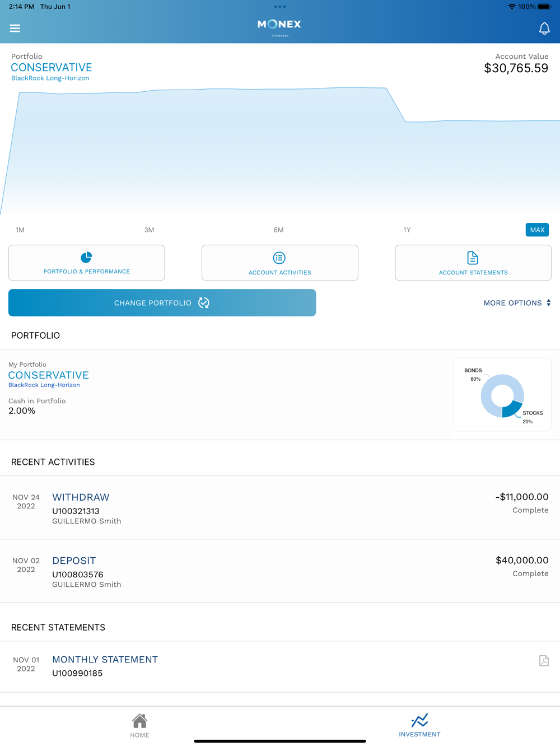The height and width of the screenshot is (747, 560).
Task: Open the hamburger menu
Action: [x=15, y=28]
